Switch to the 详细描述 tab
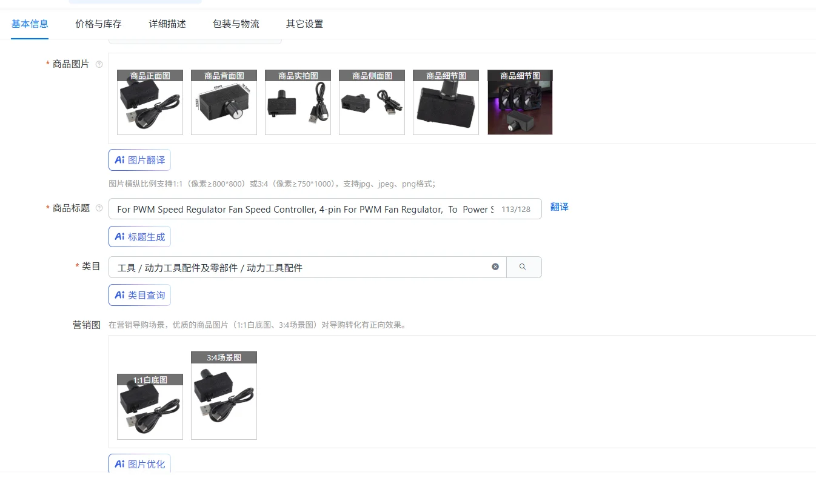Screen dimensions: 816x504 (x=167, y=24)
